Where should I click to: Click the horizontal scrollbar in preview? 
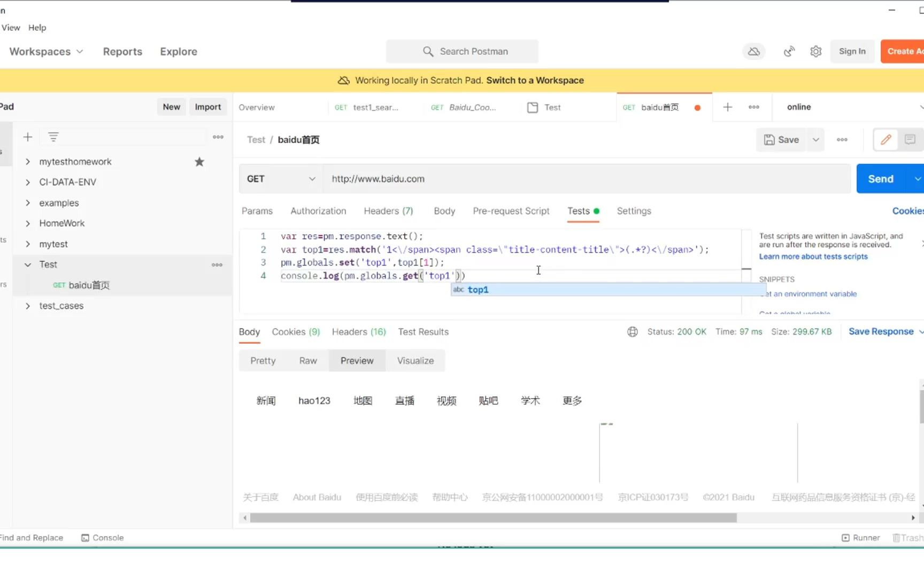click(x=493, y=518)
